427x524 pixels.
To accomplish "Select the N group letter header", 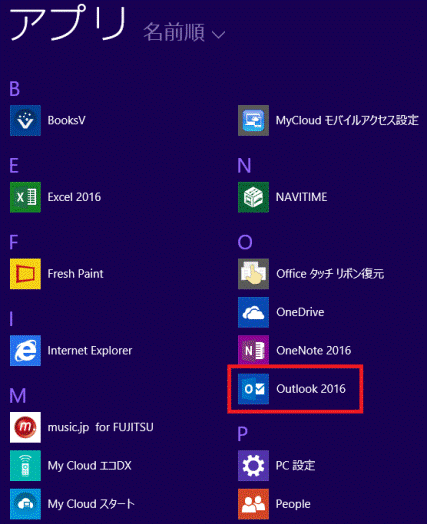I will click(x=244, y=165).
